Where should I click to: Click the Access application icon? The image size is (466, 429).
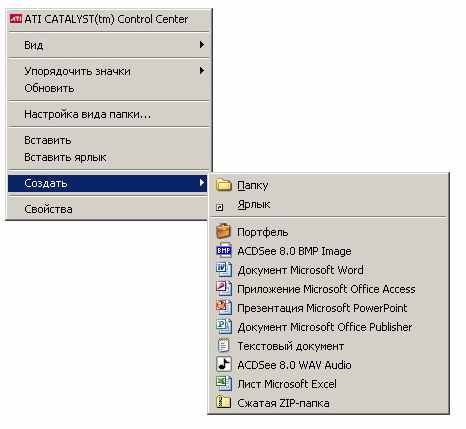tap(224, 289)
